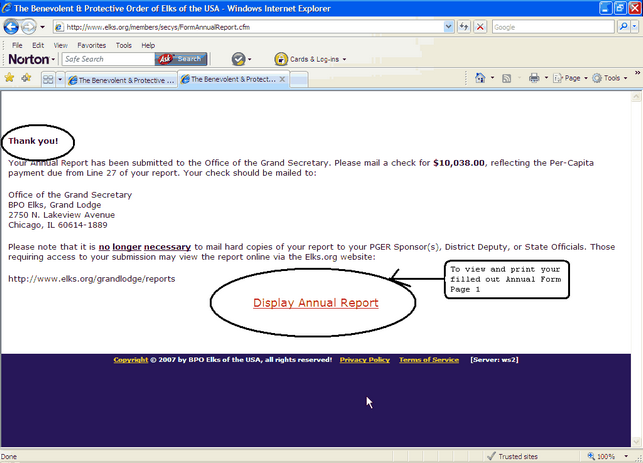Click the Stop loading icon
Viewport: 643px width, 463px height.
point(479,27)
